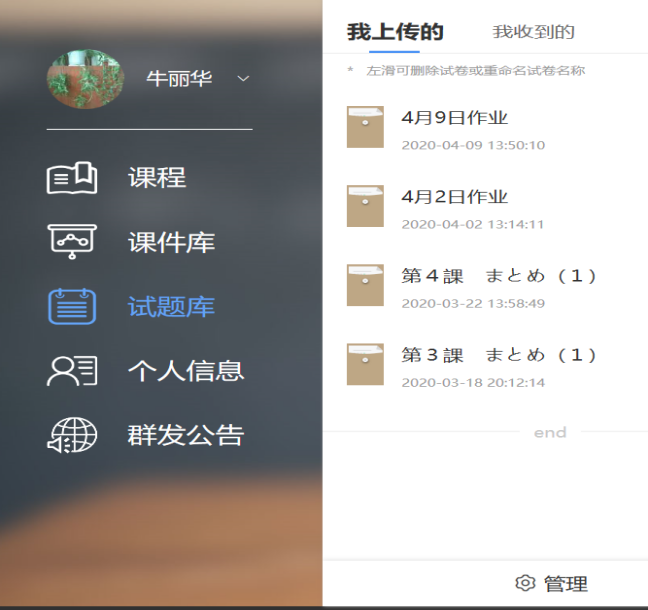Switch to the 我上传的 tab
The height and width of the screenshot is (610, 648).
[x=395, y=32]
